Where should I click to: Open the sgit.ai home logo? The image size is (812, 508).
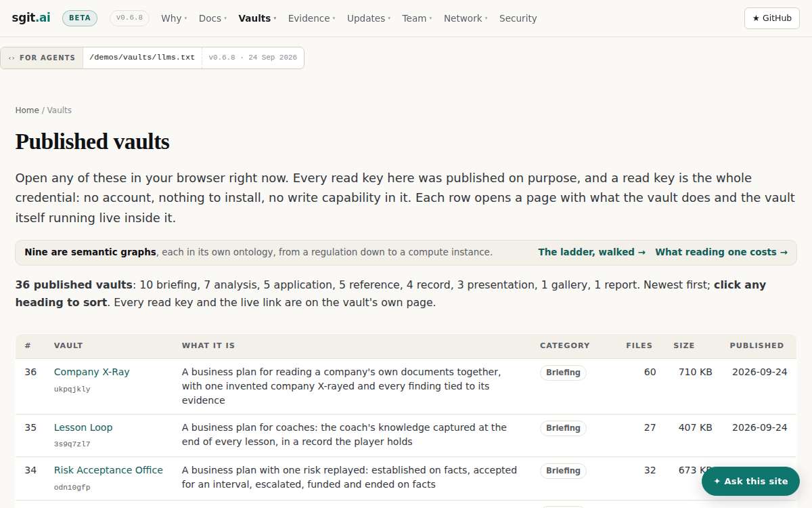tap(31, 18)
